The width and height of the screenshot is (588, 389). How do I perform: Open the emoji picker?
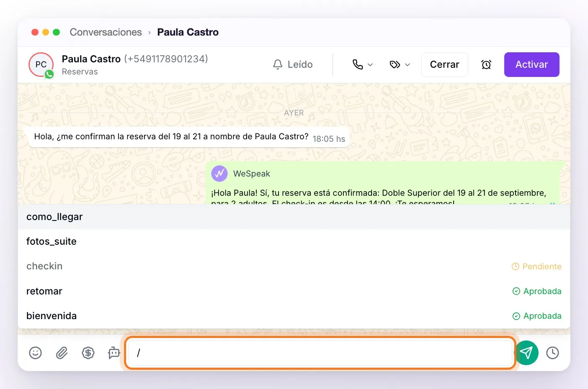coord(36,353)
